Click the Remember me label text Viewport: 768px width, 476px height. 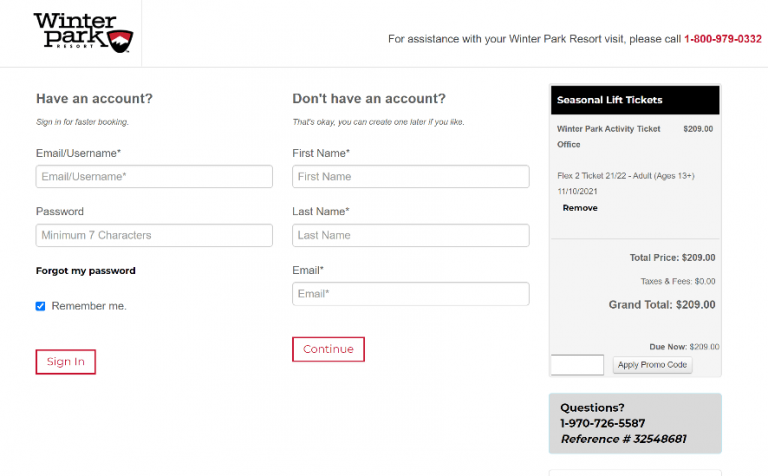(89, 306)
